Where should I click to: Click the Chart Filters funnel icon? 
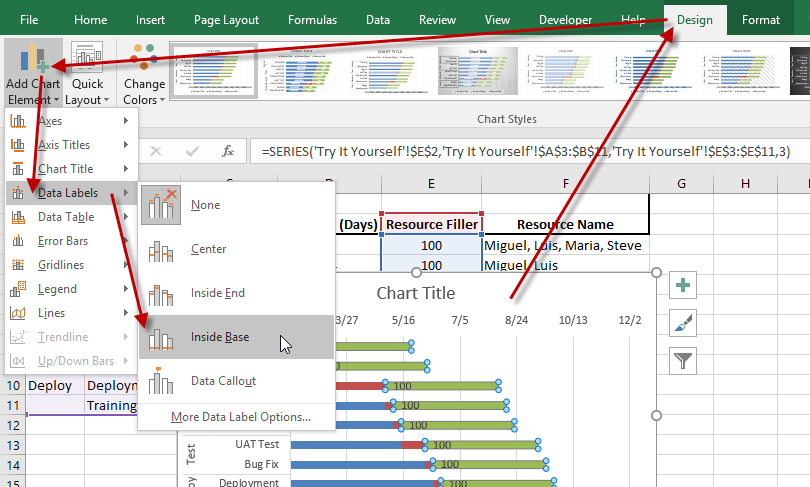(x=684, y=360)
